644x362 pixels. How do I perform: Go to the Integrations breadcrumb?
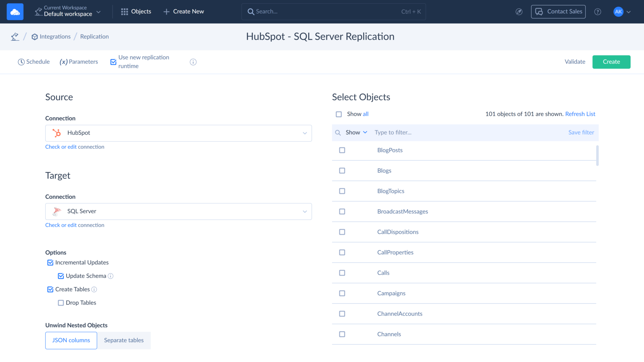tap(55, 37)
